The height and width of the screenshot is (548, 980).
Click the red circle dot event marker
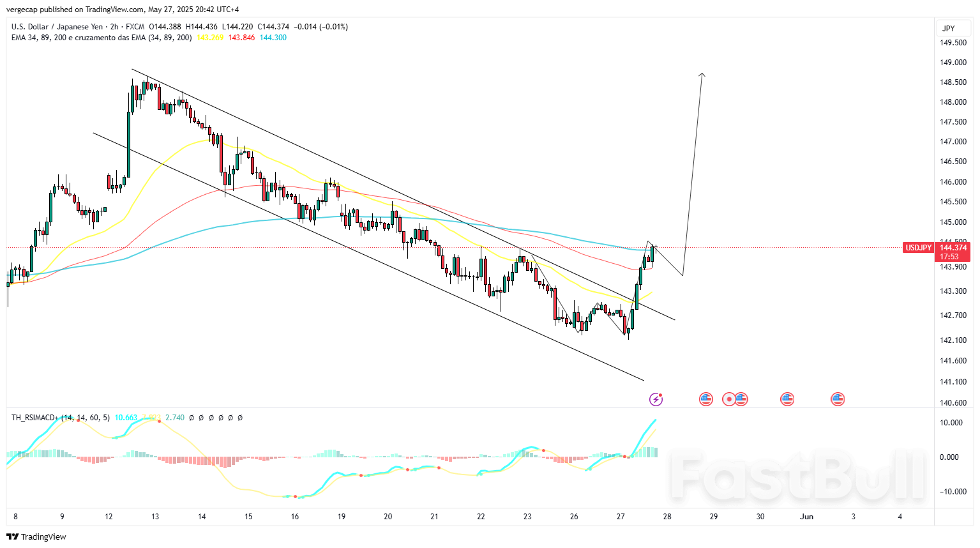pos(728,399)
